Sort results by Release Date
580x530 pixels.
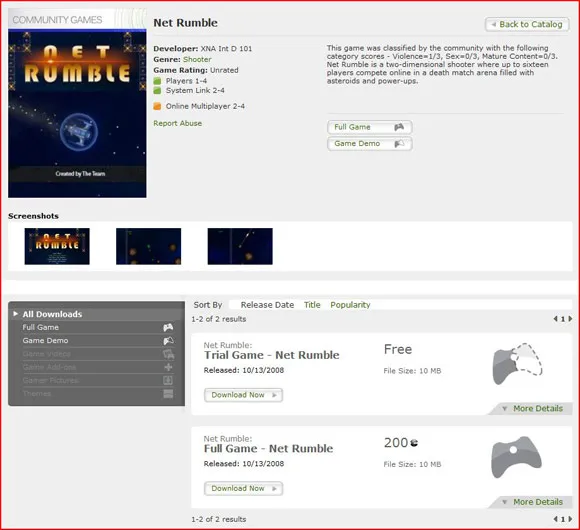point(267,305)
